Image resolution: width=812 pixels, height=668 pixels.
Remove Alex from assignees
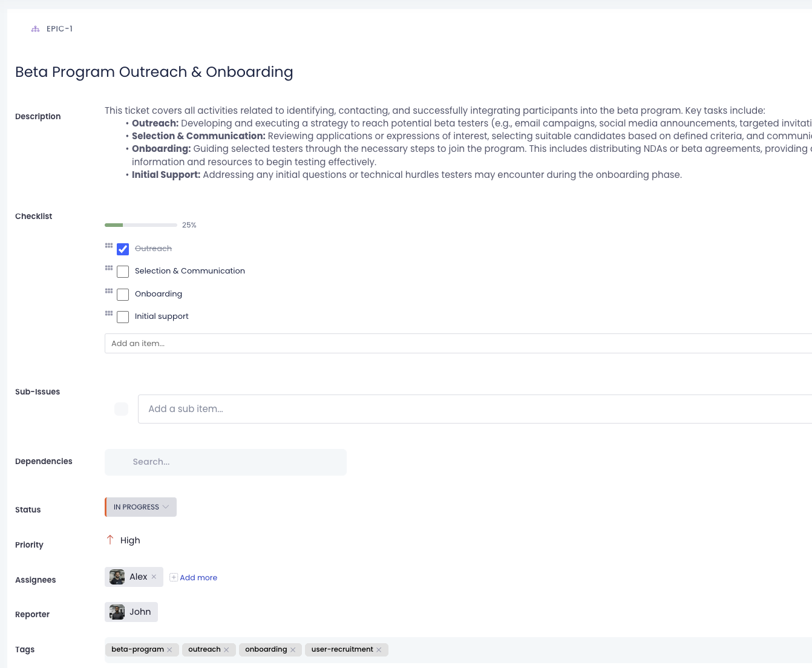tap(154, 577)
